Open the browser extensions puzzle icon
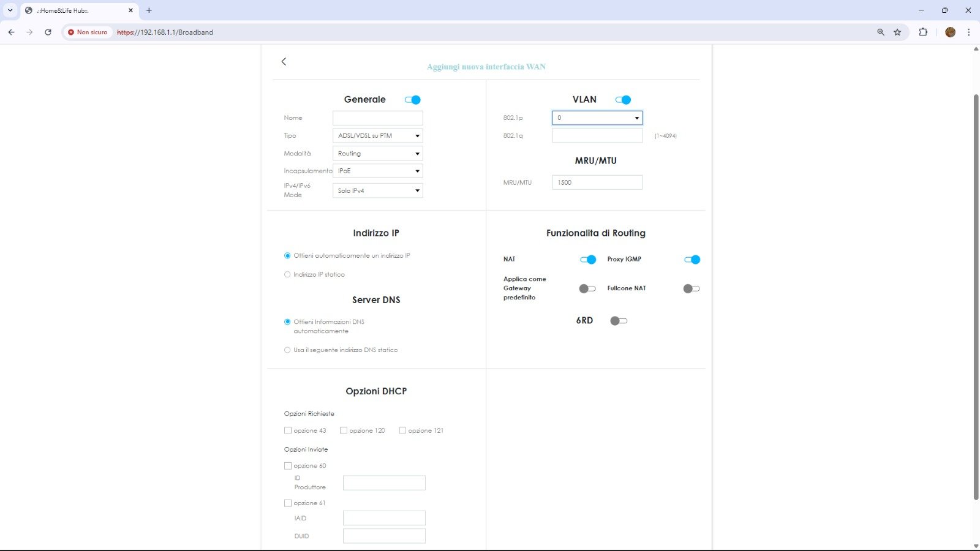Image resolution: width=980 pixels, height=551 pixels. click(x=923, y=32)
